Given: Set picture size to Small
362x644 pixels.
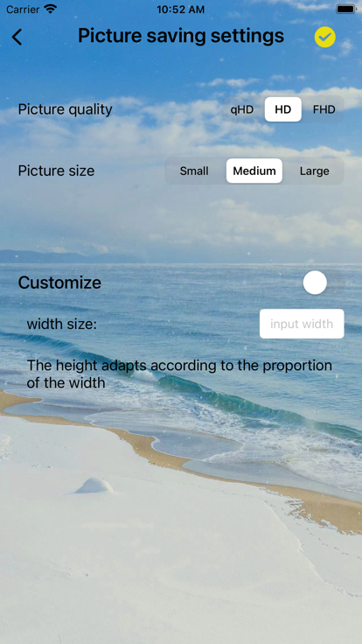Looking at the screenshot, I should tap(194, 171).
